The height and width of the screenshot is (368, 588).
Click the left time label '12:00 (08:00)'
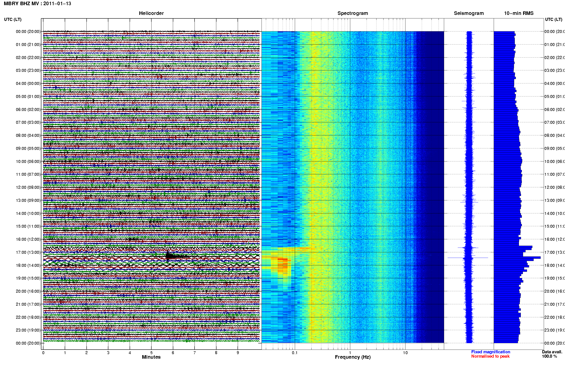click(28, 187)
